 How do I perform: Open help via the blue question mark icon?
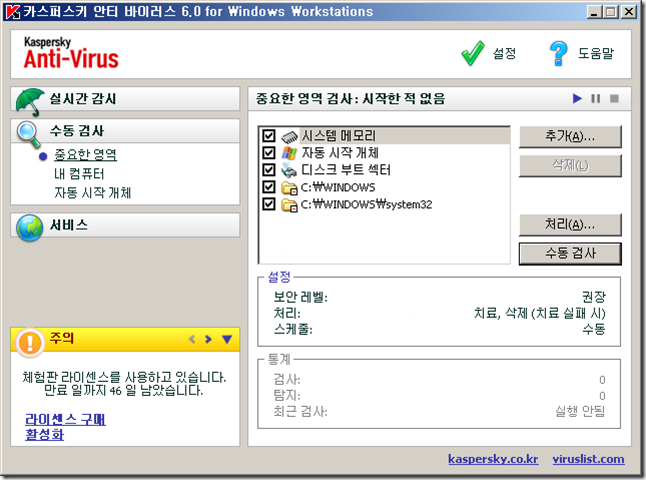pyautogui.click(x=558, y=54)
